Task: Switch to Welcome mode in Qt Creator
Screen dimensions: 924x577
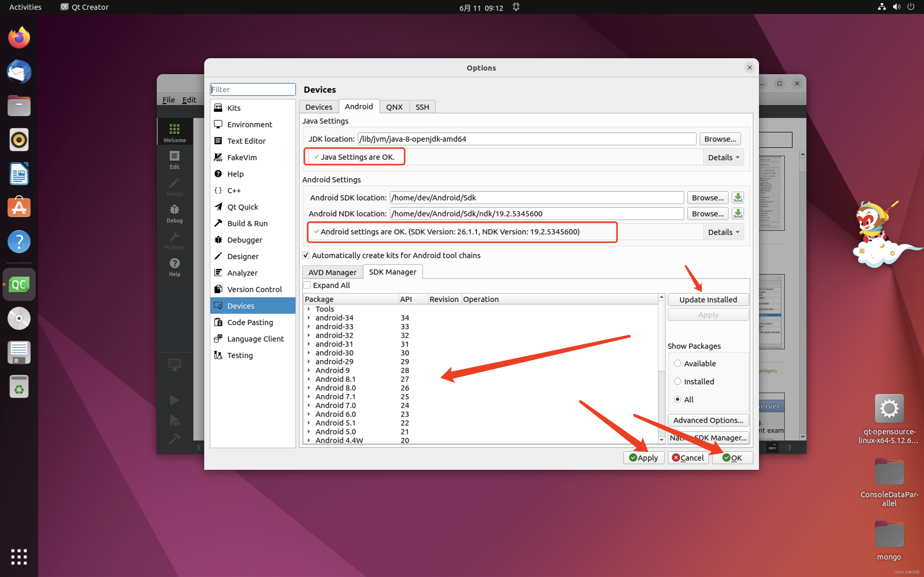Action: click(x=175, y=133)
